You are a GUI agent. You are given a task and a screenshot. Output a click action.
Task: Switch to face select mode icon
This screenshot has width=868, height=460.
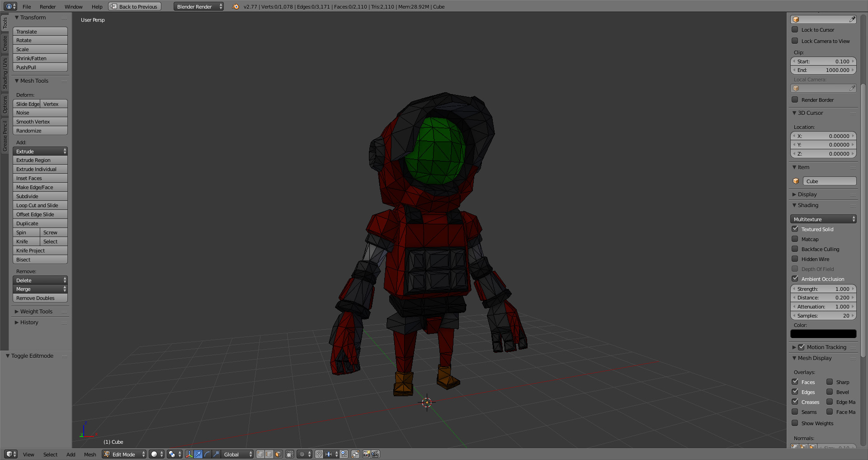click(x=278, y=454)
